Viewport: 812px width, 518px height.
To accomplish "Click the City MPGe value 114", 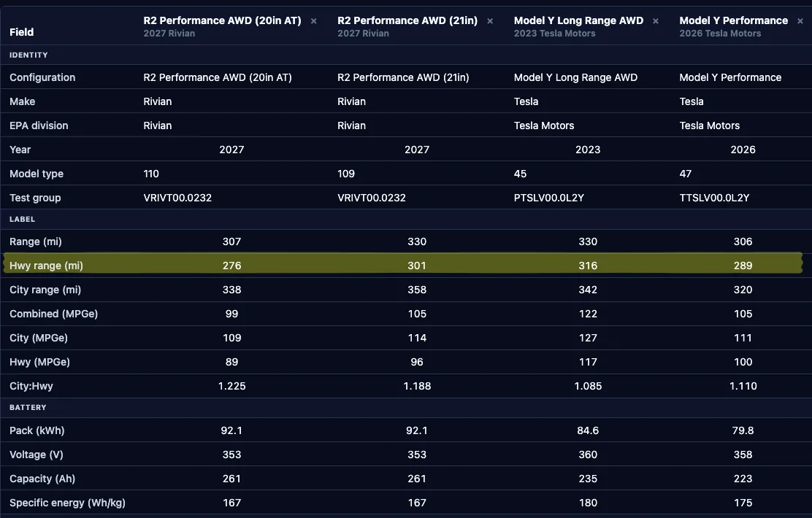I will (x=417, y=337).
